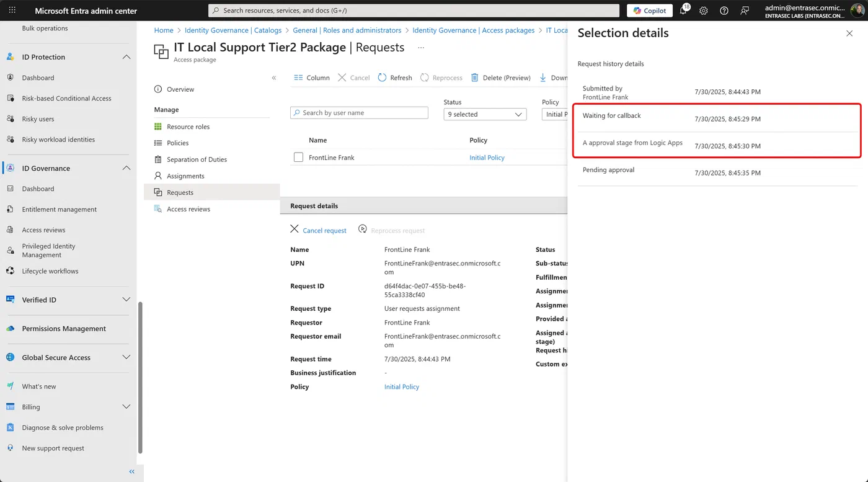This screenshot has height=482, width=868.
Task: Click the search resources and services box
Action: pos(414,11)
